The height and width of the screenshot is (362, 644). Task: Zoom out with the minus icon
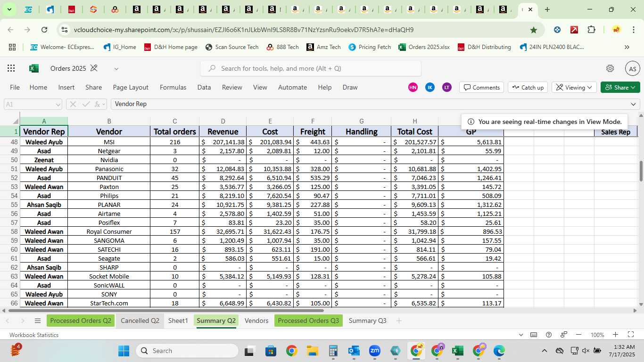coord(579,335)
